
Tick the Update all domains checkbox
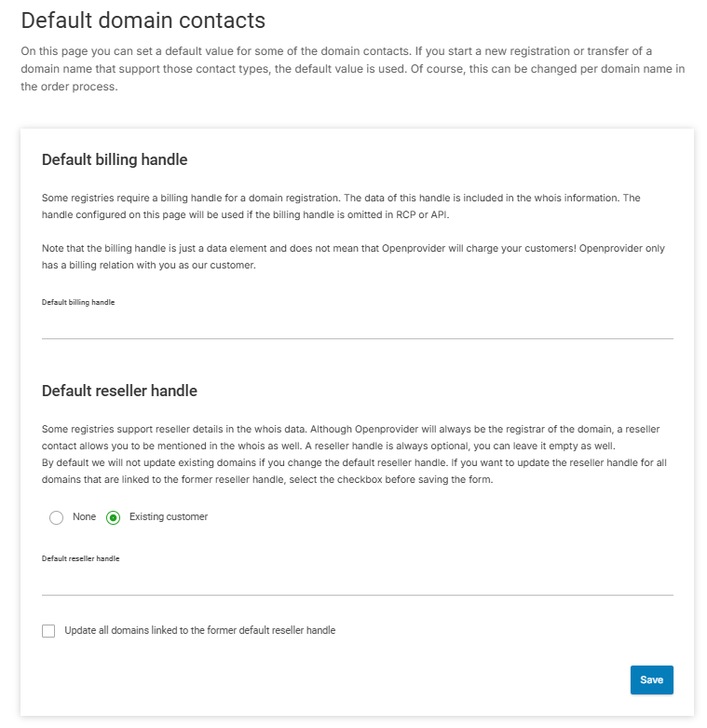[48, 630]
